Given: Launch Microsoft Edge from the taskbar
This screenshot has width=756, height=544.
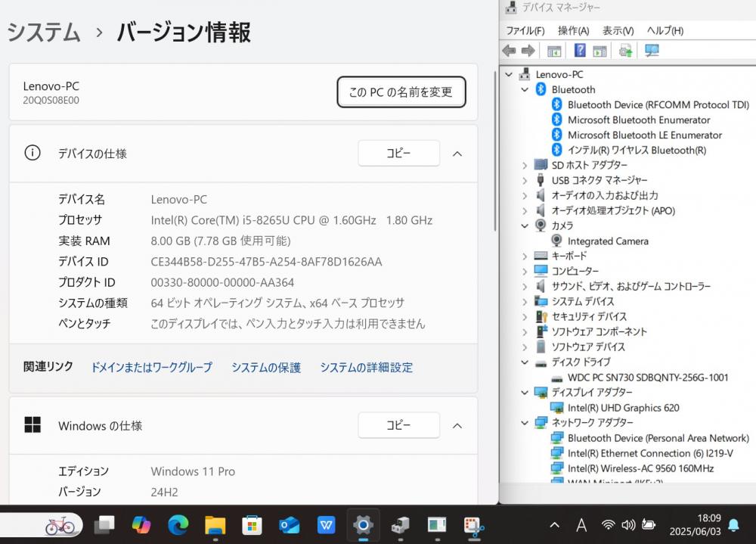Looking at the screenshot, I should point(178,524).
